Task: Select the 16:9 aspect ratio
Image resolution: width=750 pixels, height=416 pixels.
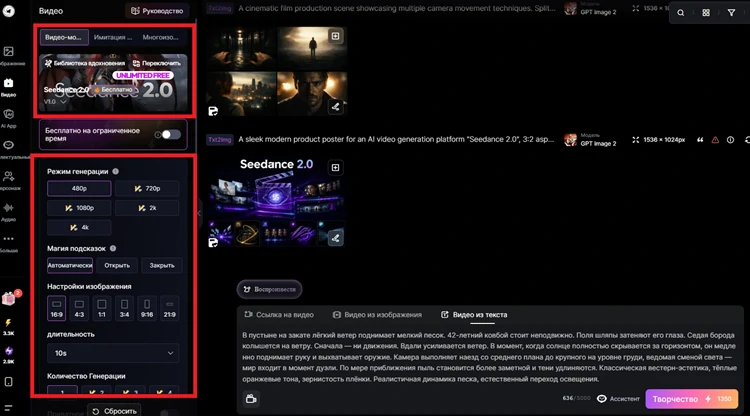Action: pyautogui.click(x=56, y=308)
